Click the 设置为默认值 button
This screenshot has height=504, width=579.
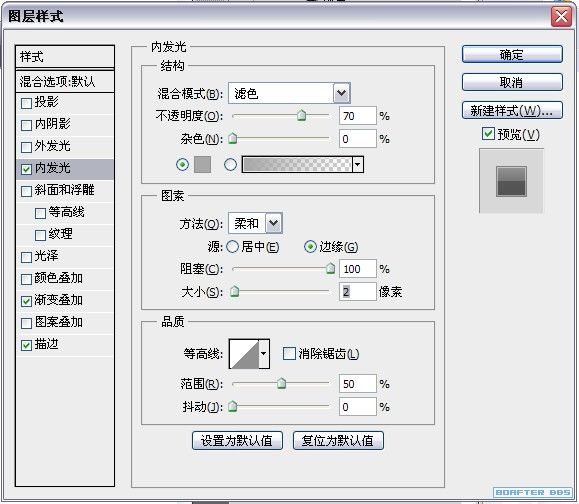tap(237, 440)
